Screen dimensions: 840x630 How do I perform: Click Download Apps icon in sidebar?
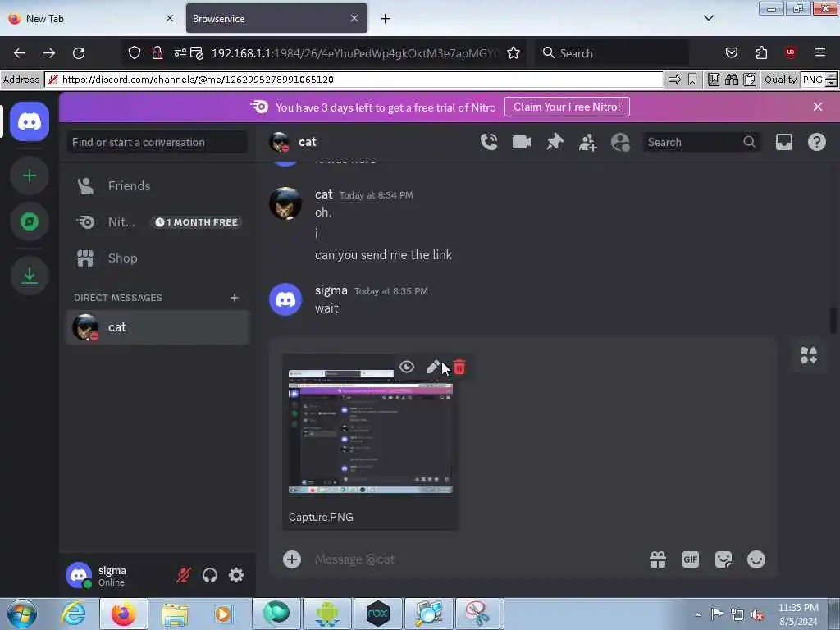30,276
